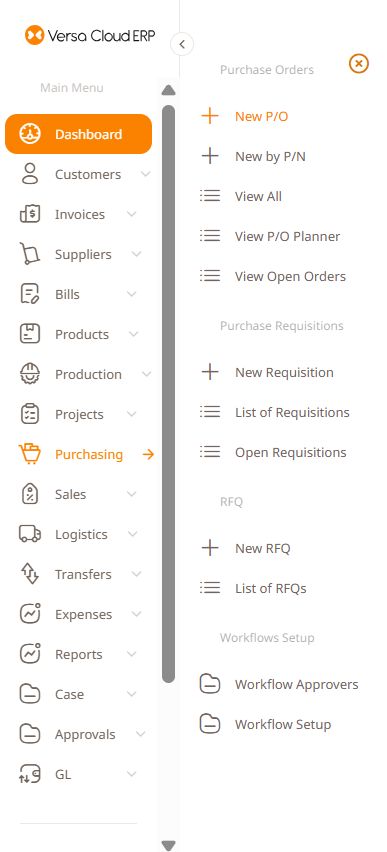Click the sidebar scrollbar down arrow
The height and width of the screenshot is (852, 387).
tap(169, 845)
